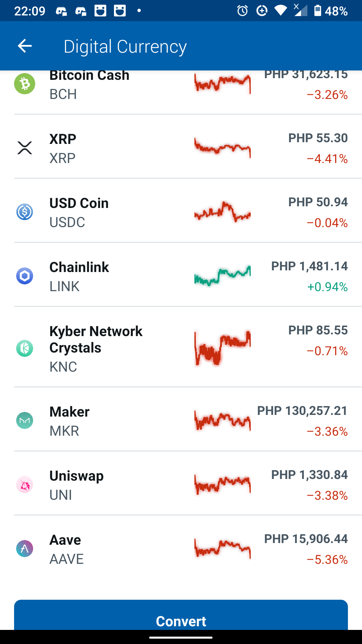
Task: Tap the Kyber Network Crystals icon
Action: 25,348
